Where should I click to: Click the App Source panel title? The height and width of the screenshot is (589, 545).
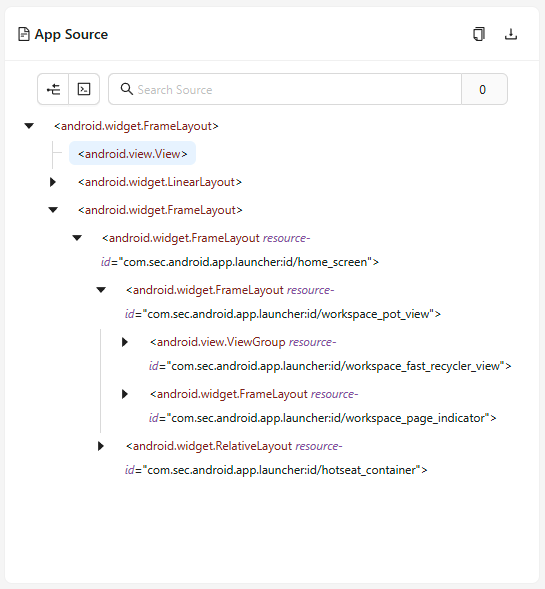click(x=71, y=34)
